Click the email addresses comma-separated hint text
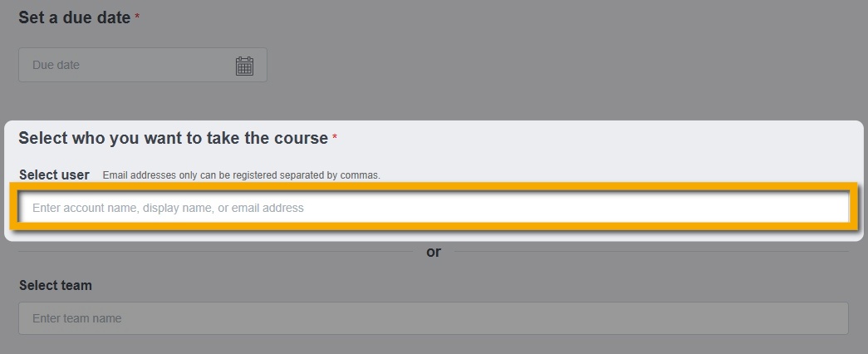Image resolution: width=868 pixels, height=354 pixels. tap(241, 175)
